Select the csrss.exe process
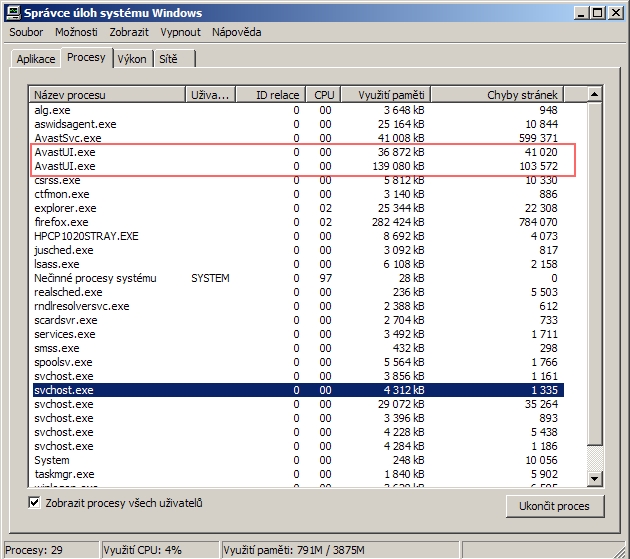Screen dimensions: 630x559 (x=298, y=180)
